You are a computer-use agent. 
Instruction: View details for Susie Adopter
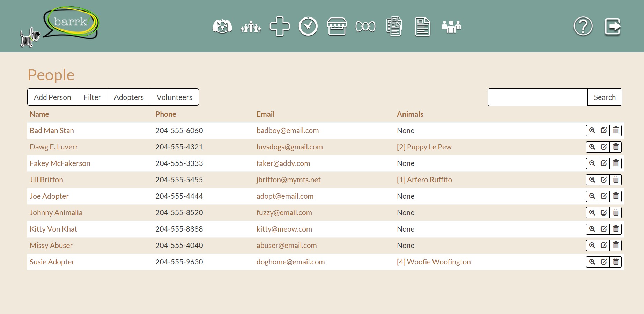(592, 262)
